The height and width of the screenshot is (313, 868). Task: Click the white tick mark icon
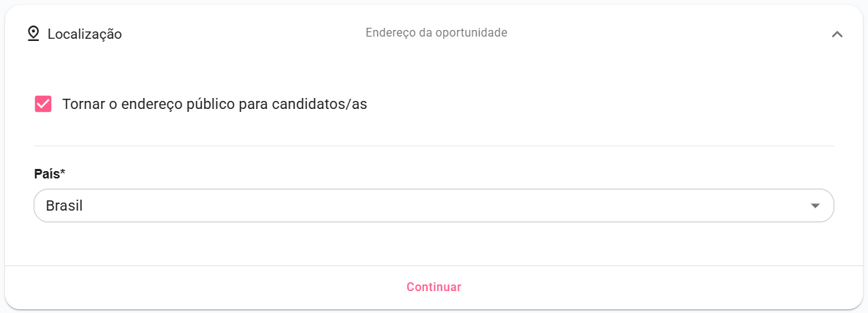click(x=43, y=104)
